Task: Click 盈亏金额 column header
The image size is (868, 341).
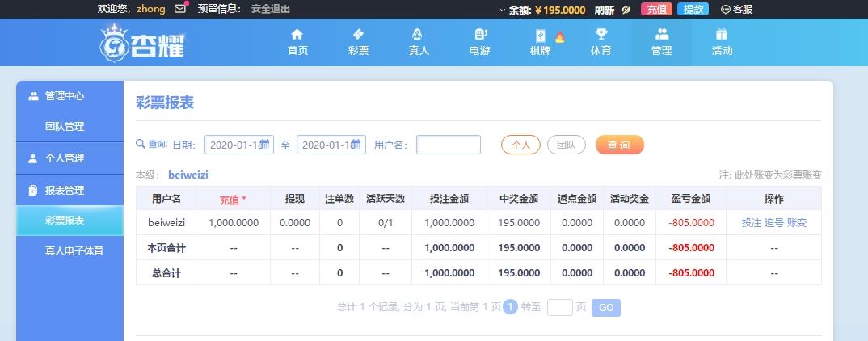Action: pos(690,199)
